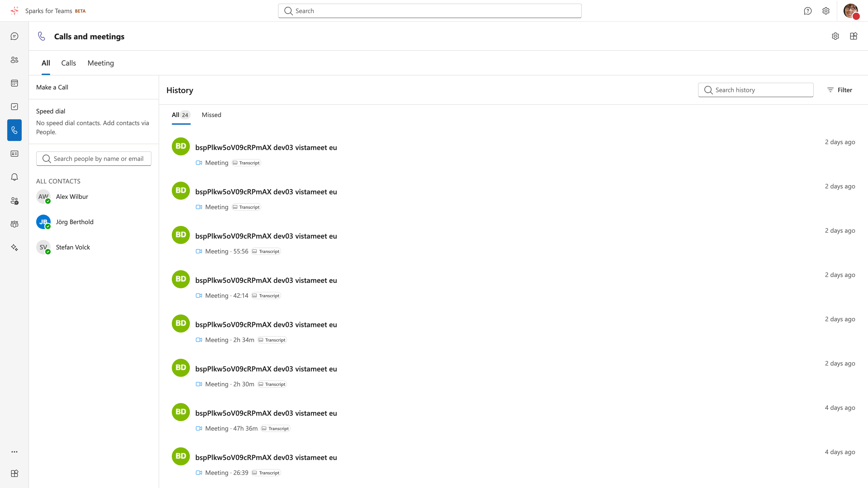868x488 pixels.
Task: Click the apps grid icon beside settings gear
Action: pyautogui.click(x=854, y=36)
